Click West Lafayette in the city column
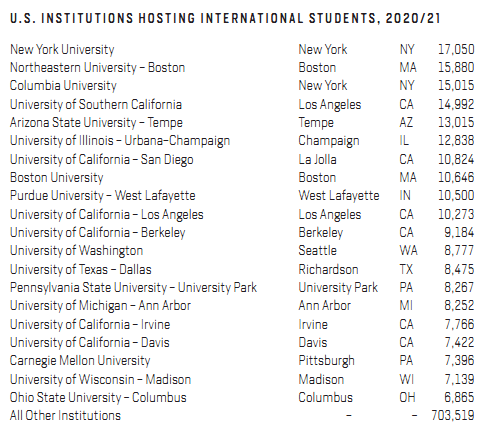Screen dimensions: 495x435 pos(339,196)
